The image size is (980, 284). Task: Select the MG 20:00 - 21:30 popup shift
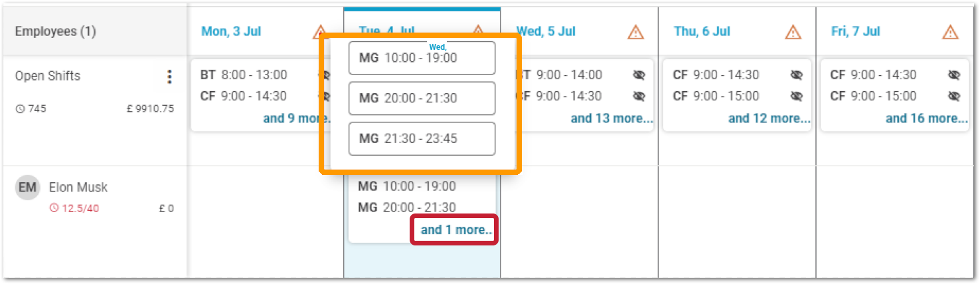[x=422, y=98]
